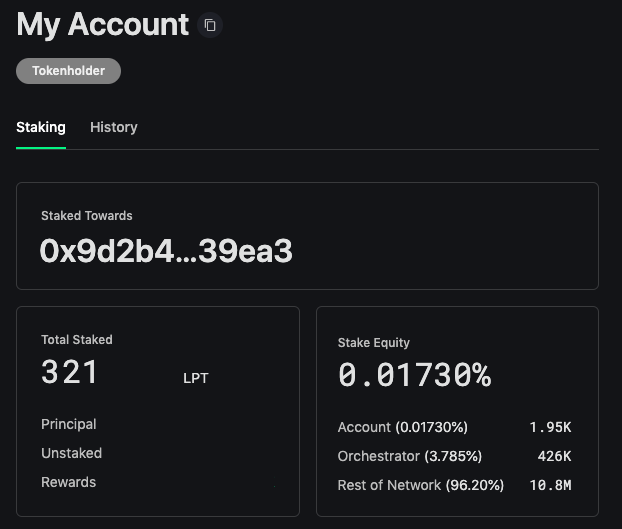
Task: Select the Total Staked 321 value
Action: 70,372
